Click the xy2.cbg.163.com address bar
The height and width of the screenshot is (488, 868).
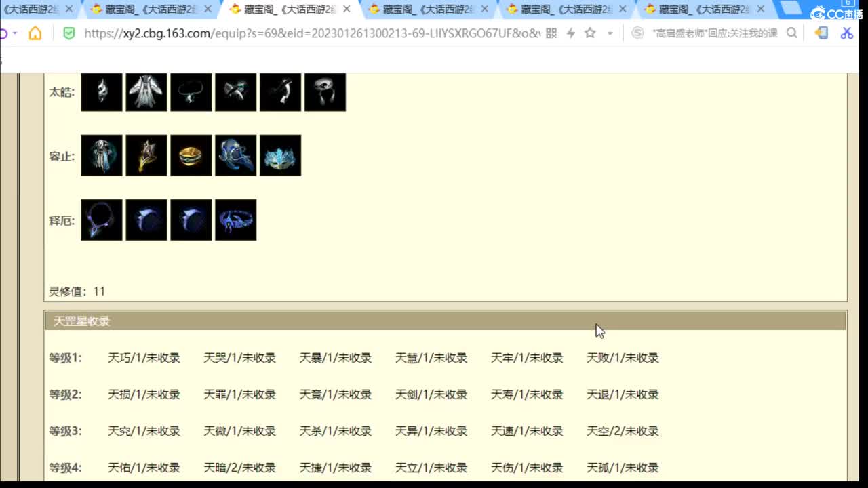(x=312, y=33)
